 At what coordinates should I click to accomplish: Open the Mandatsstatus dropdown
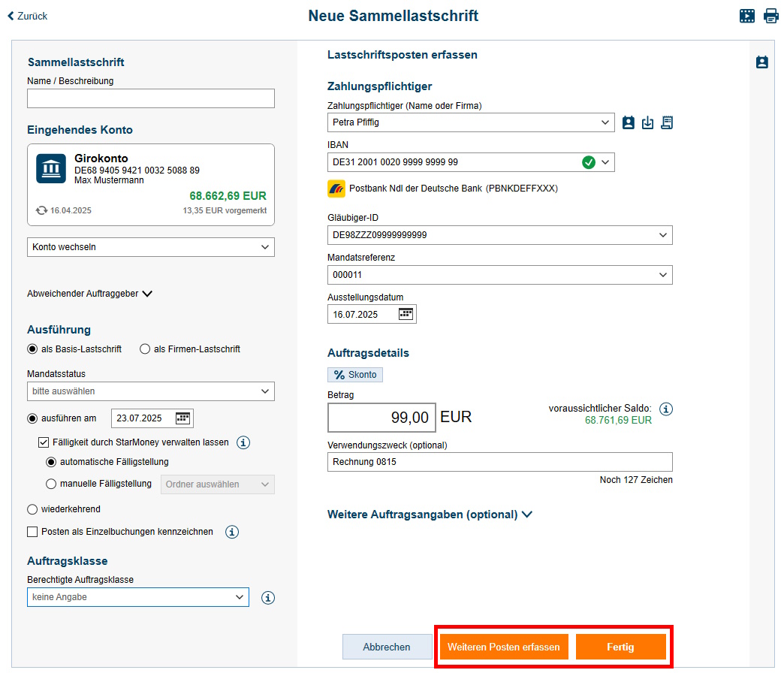pyautogui.click(x=151, y=391)
